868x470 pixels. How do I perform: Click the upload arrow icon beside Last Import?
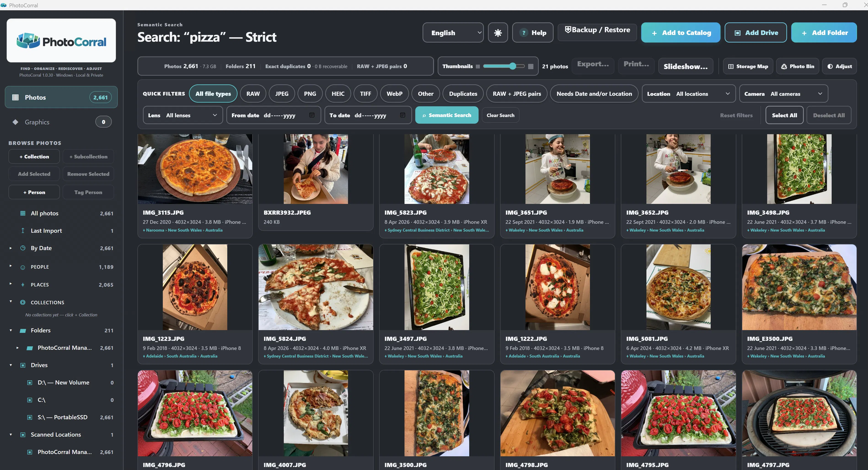point(23,230)
